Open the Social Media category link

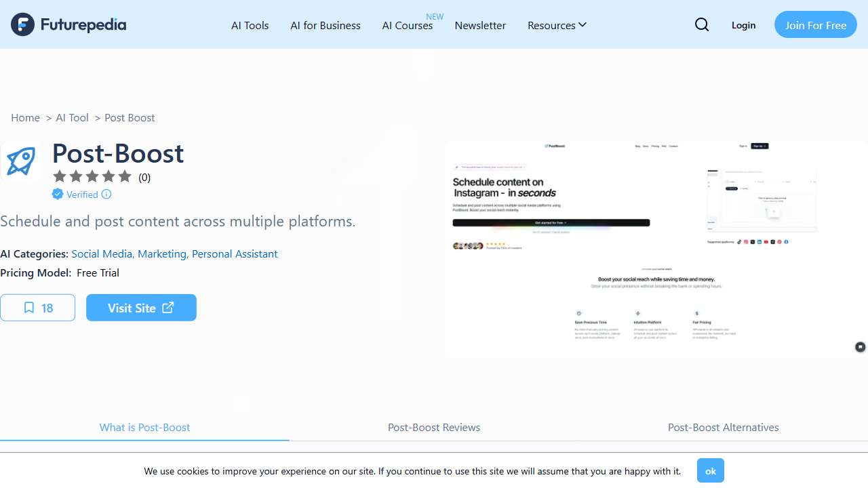click(102, 253)
